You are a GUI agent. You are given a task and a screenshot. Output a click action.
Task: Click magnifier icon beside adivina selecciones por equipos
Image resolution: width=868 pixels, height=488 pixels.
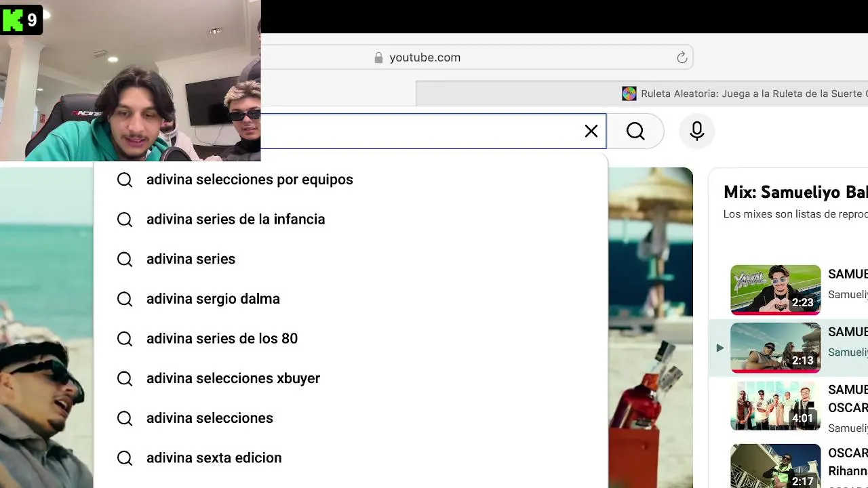pyautogui.click(x=125, y=180)
